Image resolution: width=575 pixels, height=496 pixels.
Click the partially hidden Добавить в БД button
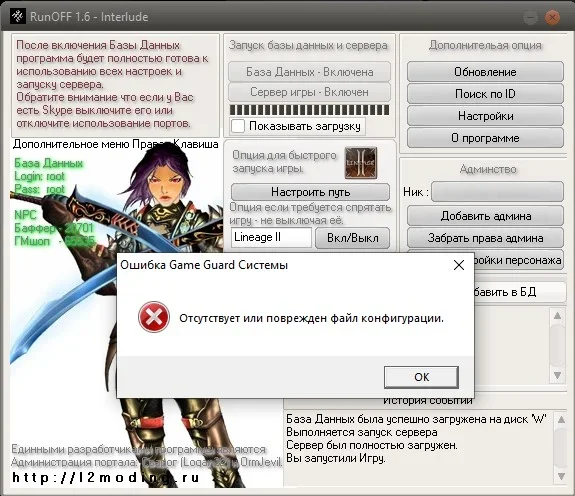point(520,292)
